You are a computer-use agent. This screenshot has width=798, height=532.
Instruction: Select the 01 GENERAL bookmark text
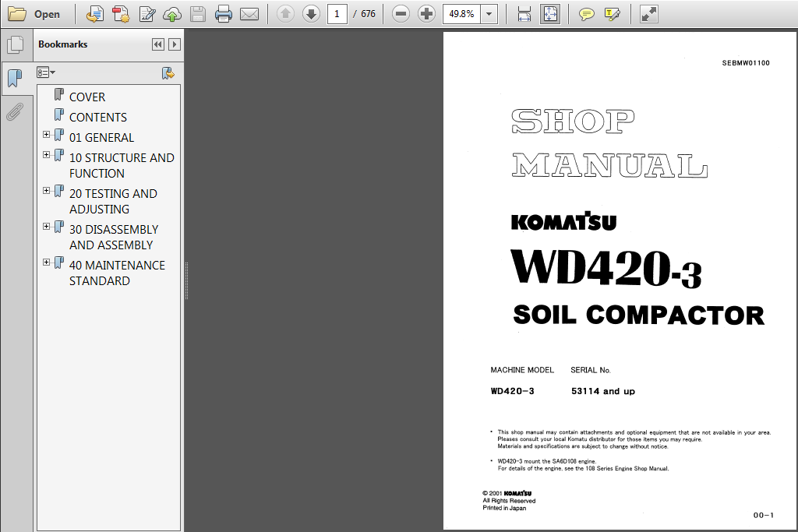[102, 137]
